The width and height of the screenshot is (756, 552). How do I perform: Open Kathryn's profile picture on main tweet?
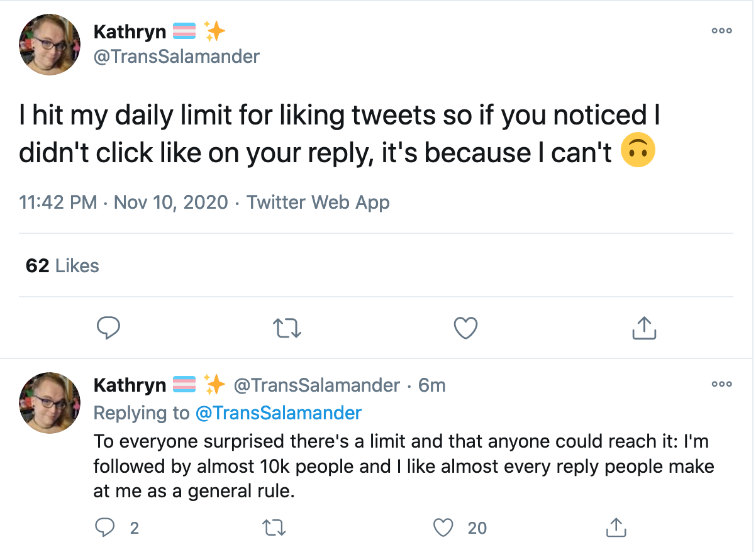(50, 45)
